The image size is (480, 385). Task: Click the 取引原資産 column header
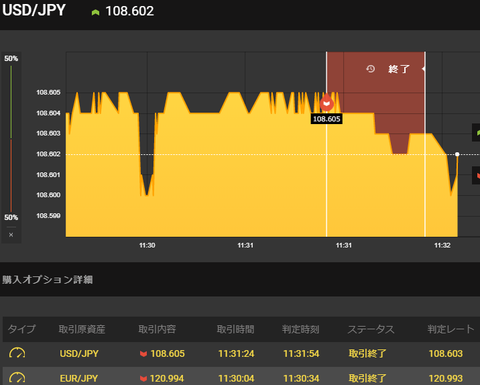tap(82, 329)
